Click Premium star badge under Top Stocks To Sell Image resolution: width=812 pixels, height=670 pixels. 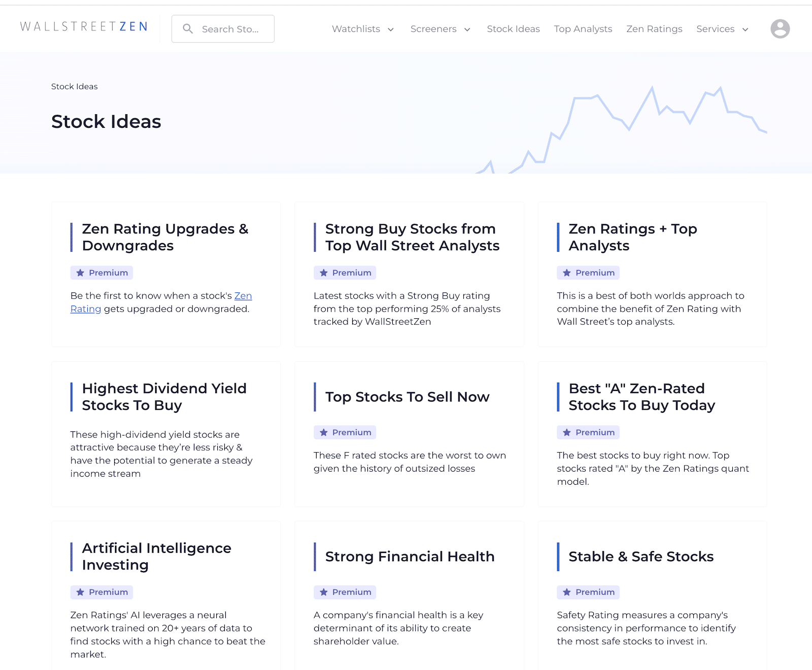345,432
